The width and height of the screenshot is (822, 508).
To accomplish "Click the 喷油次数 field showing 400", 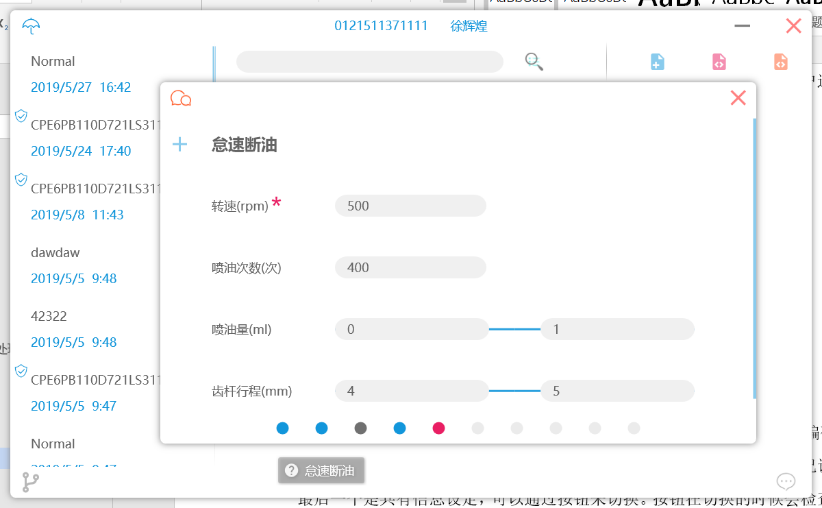I will (x=410, y=267).
